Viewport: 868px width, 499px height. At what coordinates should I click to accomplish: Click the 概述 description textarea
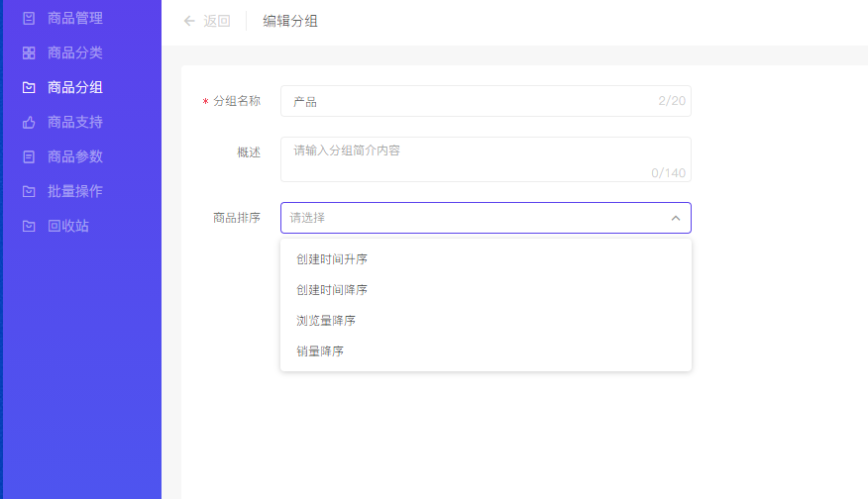(471, 158)
